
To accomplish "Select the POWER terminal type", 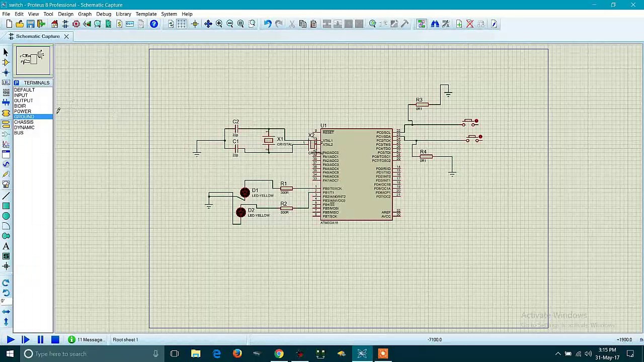I will (23, 112).
